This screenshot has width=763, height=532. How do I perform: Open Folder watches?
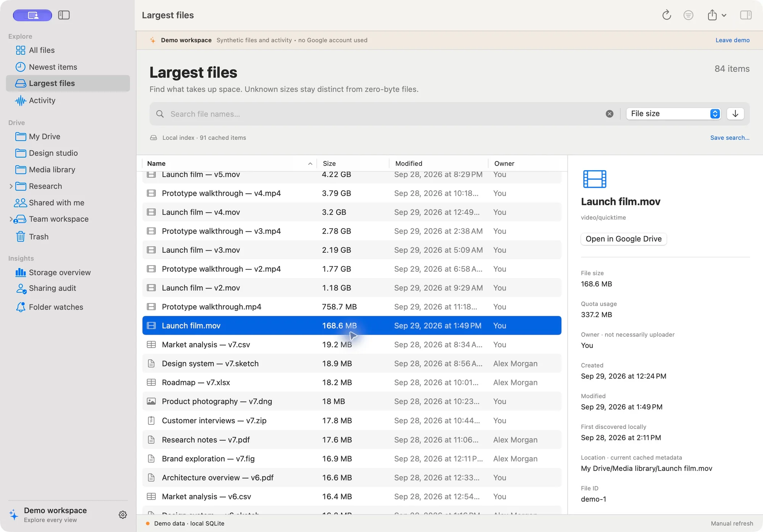[x=68, y=307]
